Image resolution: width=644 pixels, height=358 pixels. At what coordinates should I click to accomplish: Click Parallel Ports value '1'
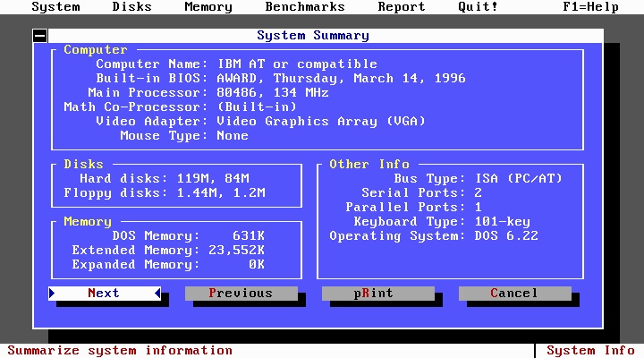[x=478, y=207]
